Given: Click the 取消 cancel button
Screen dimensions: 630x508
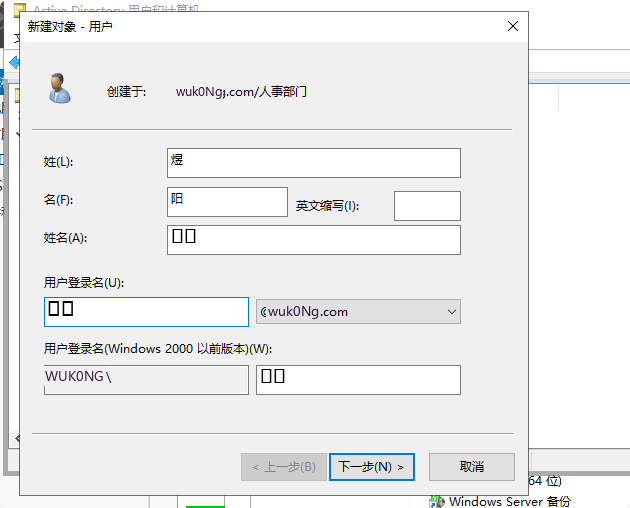Looking at the screenshot, I should tap(472, 467).
